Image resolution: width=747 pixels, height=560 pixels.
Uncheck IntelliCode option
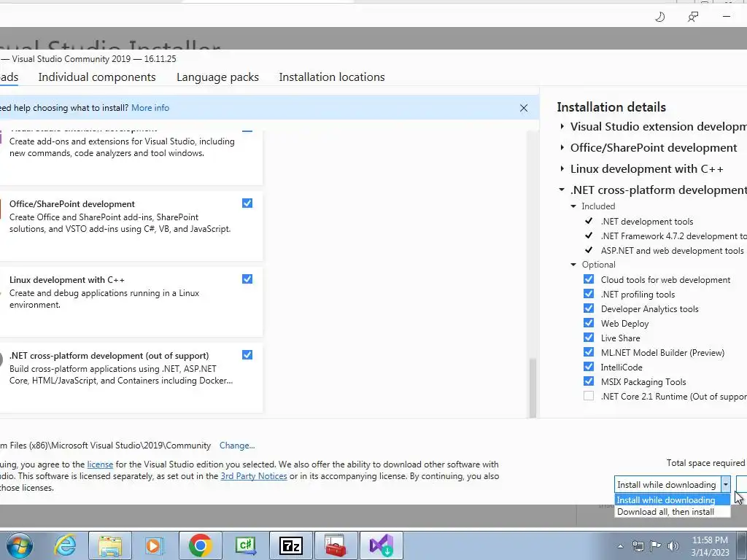pos(589,367)
